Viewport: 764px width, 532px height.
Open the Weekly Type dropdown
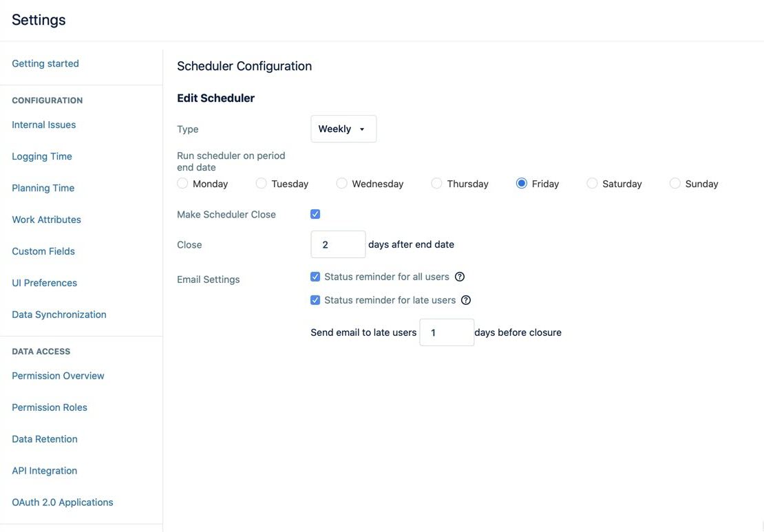click(x=343, y=128)
